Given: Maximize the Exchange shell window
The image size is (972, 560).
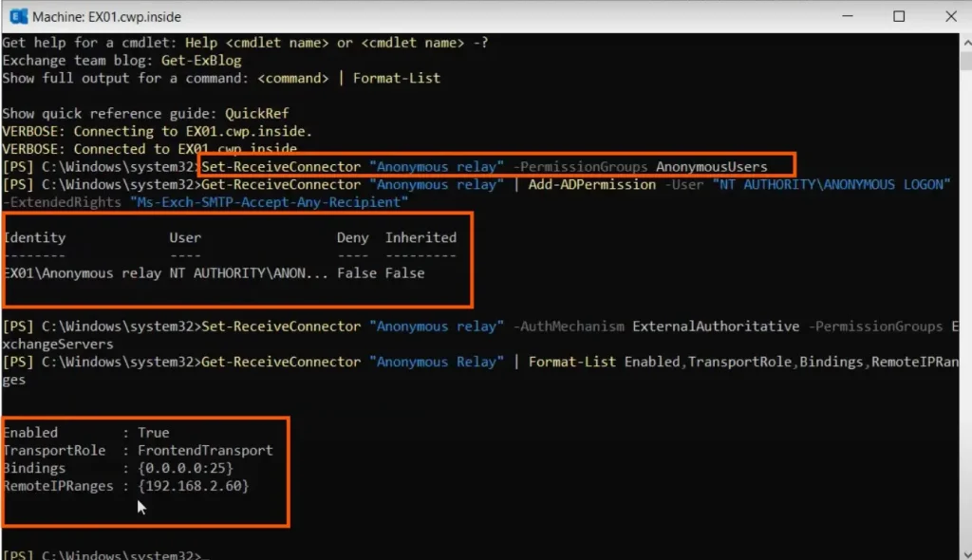Looking at the screenshot, I should [899, 16].
